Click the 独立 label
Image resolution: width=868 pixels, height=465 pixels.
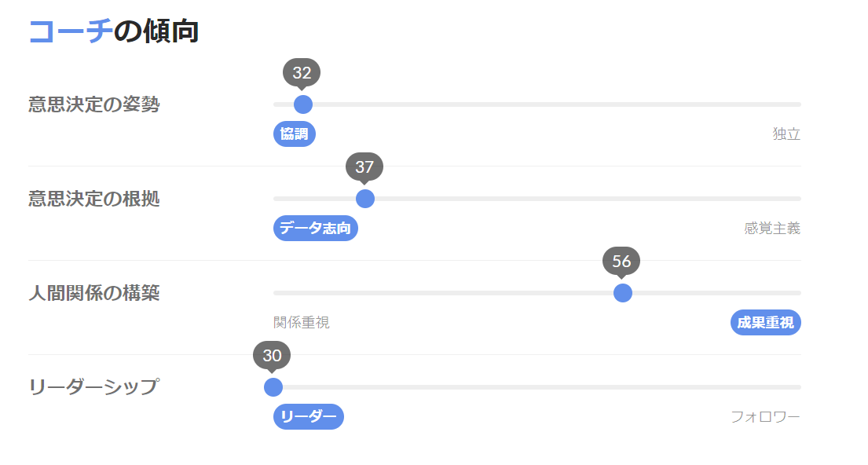point(786,134)
